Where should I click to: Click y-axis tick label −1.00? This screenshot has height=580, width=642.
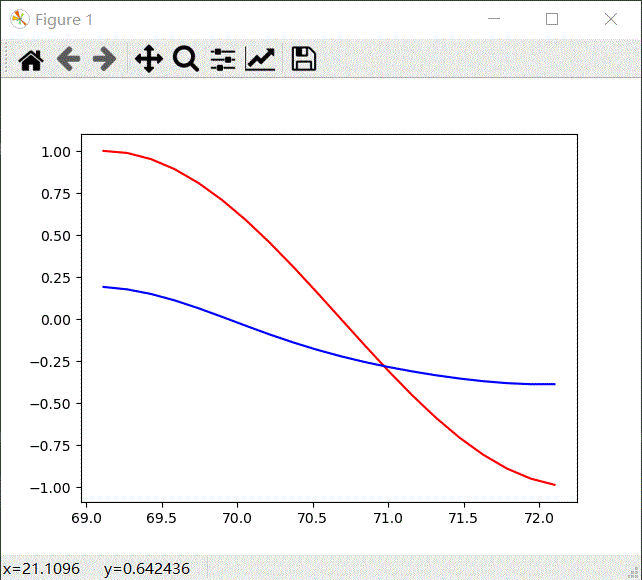click(50, 488)
